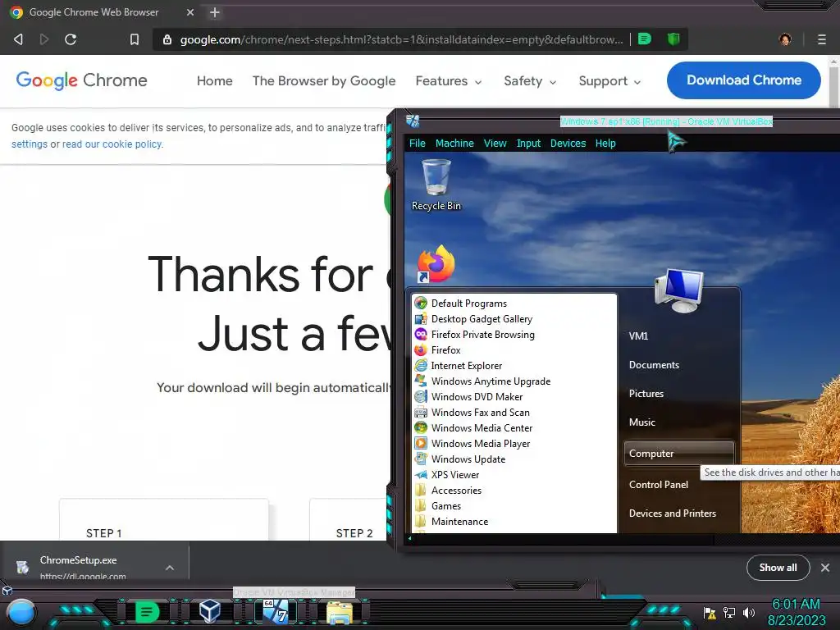Switch to Windows 7 VM taskbar button
The width and height of the screenshot is (840, 630).
276,611
